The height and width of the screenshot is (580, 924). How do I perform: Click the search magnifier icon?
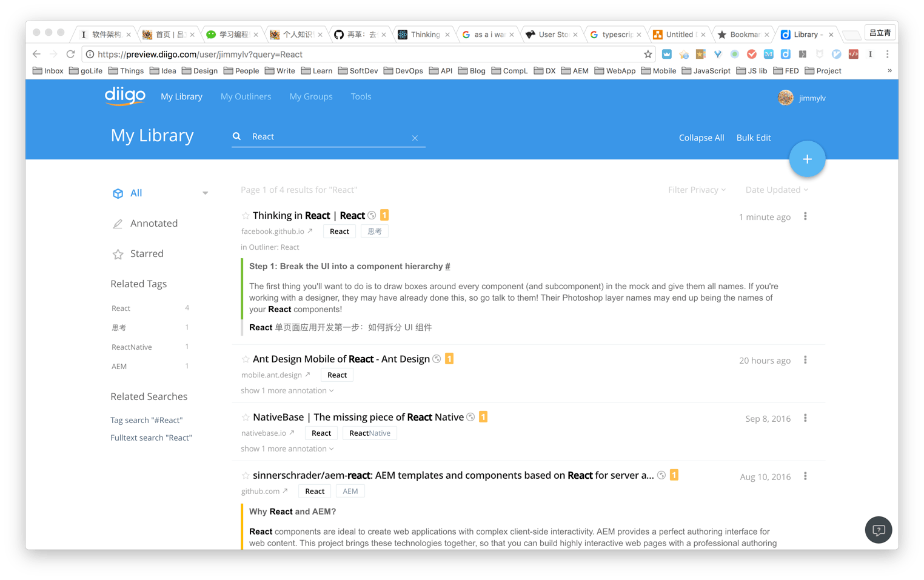point(237,136)
